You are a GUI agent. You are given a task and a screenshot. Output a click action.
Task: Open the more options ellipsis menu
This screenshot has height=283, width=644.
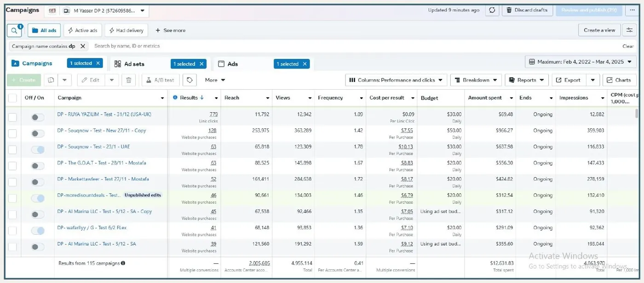pos(631,10)
